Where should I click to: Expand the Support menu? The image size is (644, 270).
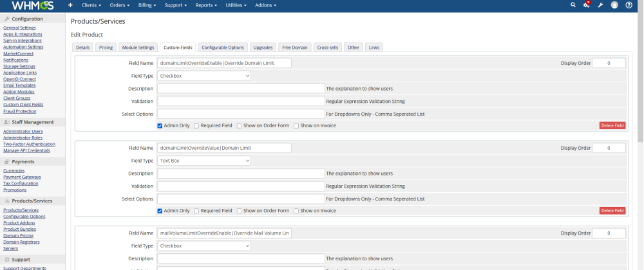tap(176, 5)
